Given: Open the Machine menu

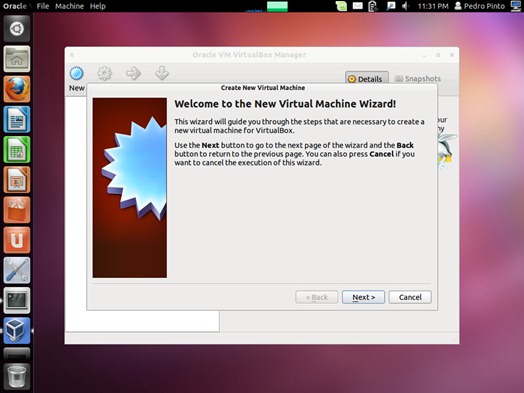Looking at the screenshot, I should coord(69,6).
